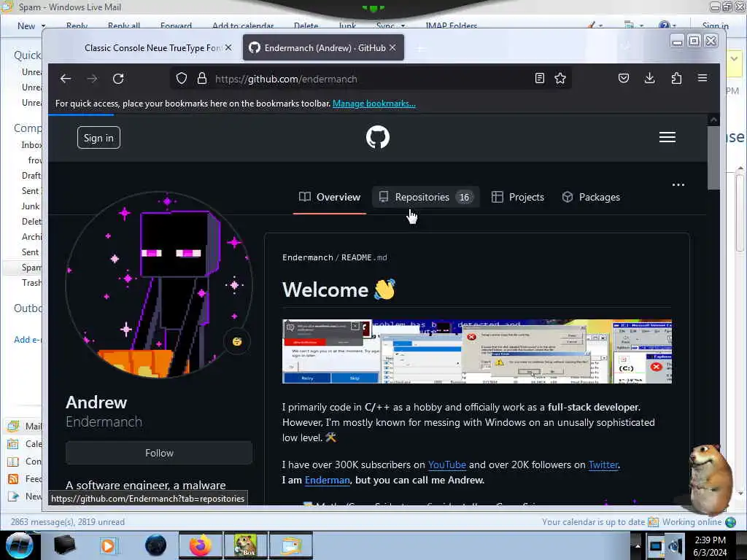747x560 pixels.
Task: Open Calendar section icon in Live Mail
Action: pyautogui.click(x=13, y=444)
